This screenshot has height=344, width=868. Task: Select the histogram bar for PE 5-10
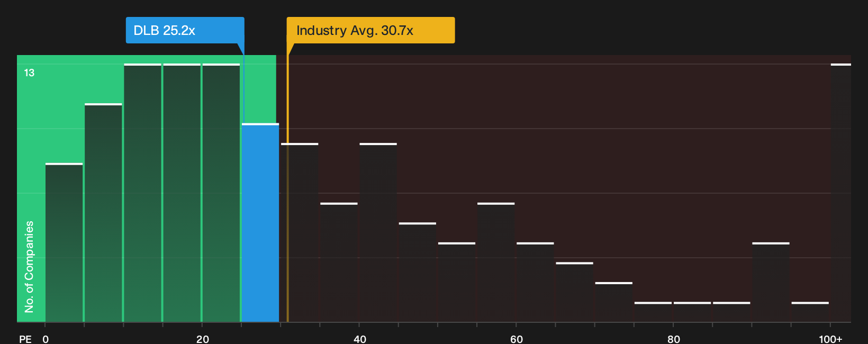tap(103, 213)
